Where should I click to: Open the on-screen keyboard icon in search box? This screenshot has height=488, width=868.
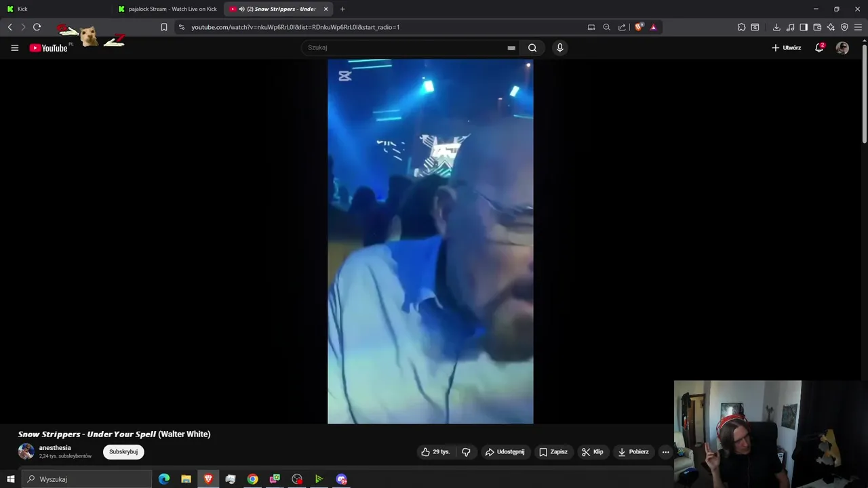511,48
